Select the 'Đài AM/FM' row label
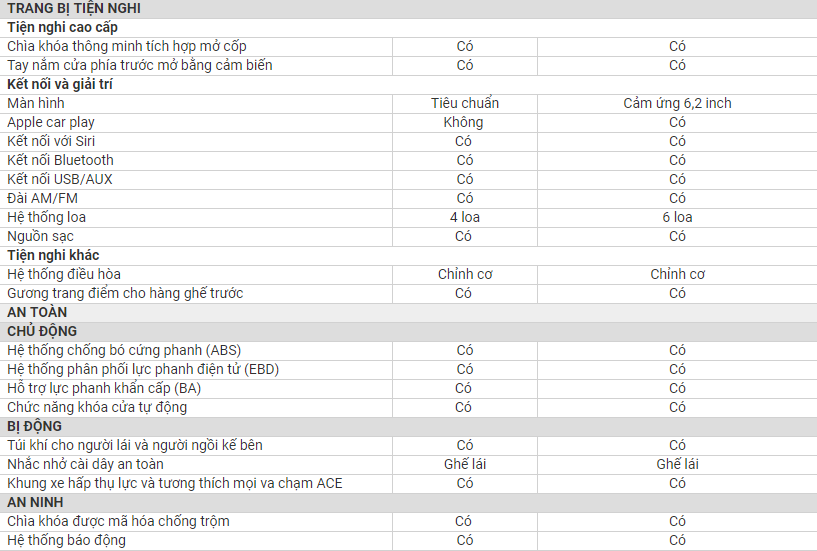Screen dimensions: 817x551 (41, 198)
